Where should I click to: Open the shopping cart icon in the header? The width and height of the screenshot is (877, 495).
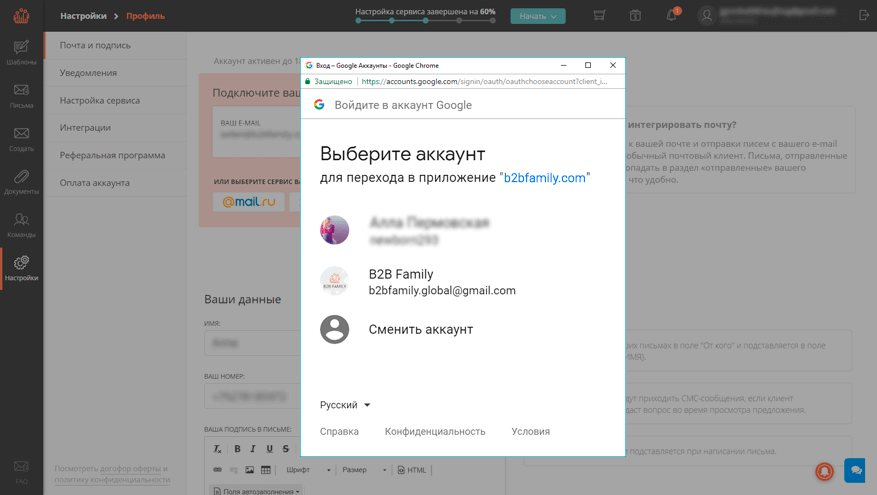click(x=599, y=16)
